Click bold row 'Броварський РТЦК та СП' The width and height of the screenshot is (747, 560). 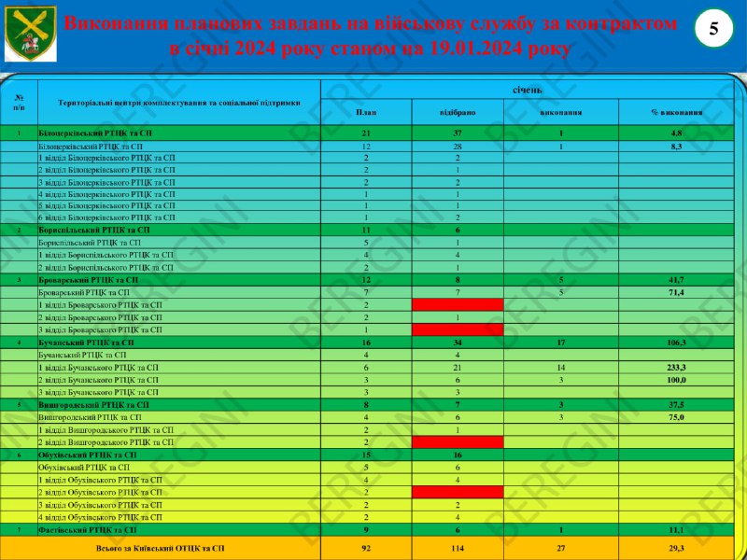(367, 280)
